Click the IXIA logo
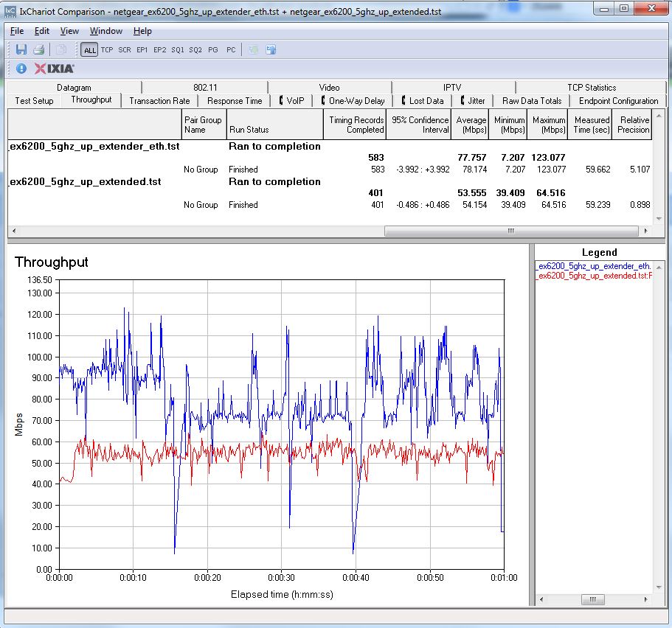 55,69
